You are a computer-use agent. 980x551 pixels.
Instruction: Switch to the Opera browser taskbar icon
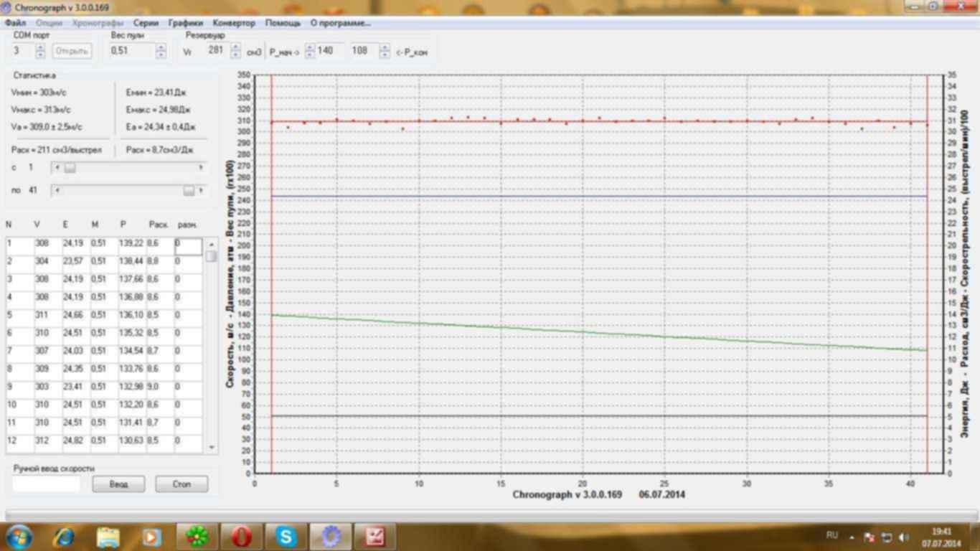241,536
